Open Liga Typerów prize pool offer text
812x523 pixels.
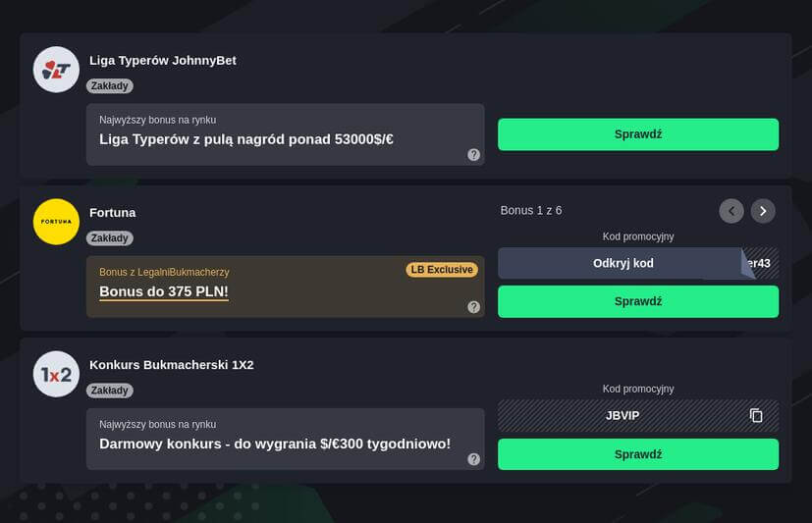click(x=246, y=139)
